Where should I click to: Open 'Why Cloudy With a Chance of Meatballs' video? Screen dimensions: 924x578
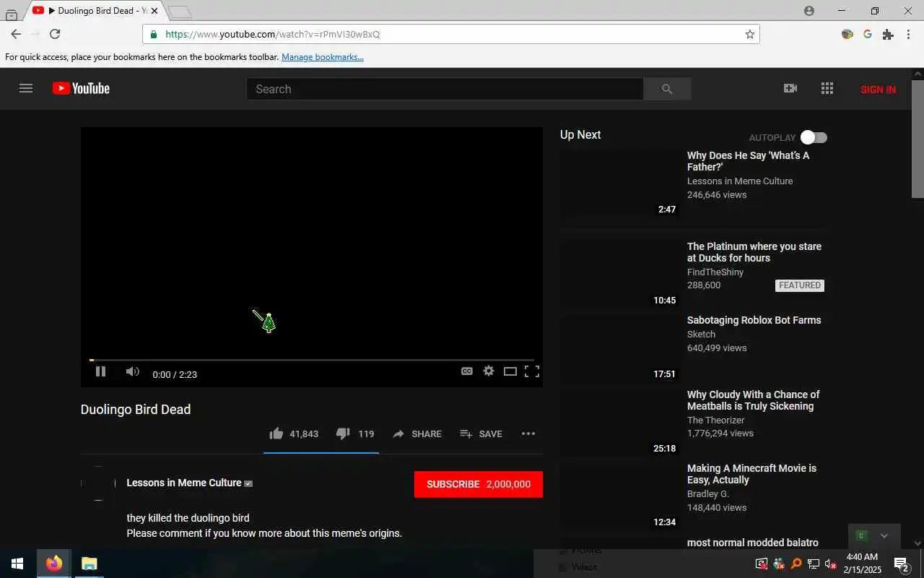[753, 400]
